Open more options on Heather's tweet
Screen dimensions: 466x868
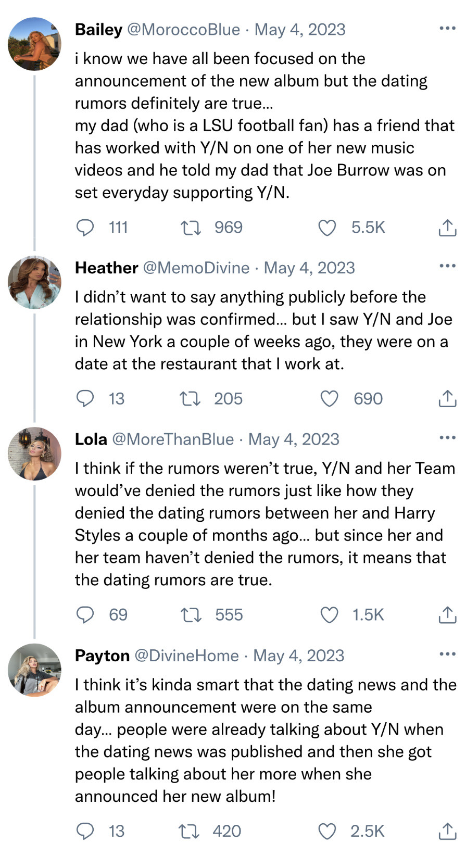(x=447, y=266)
